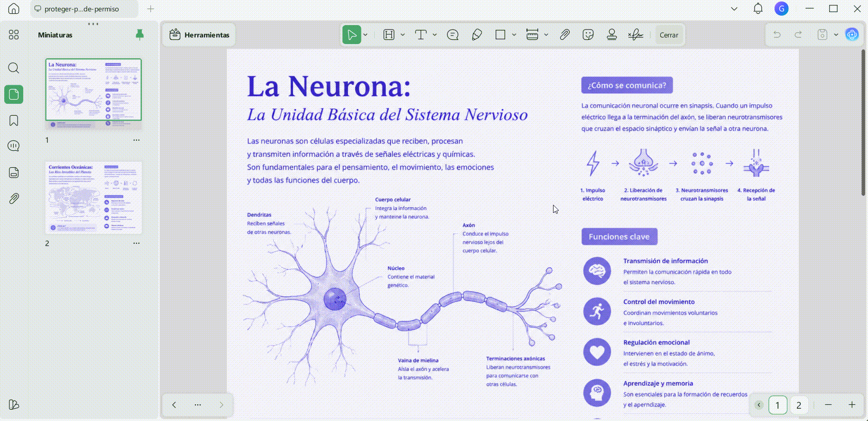The height and width of the screenshot is (421, 868).
Task: Select the highlight text tool
Action: (x=389, y=35)
